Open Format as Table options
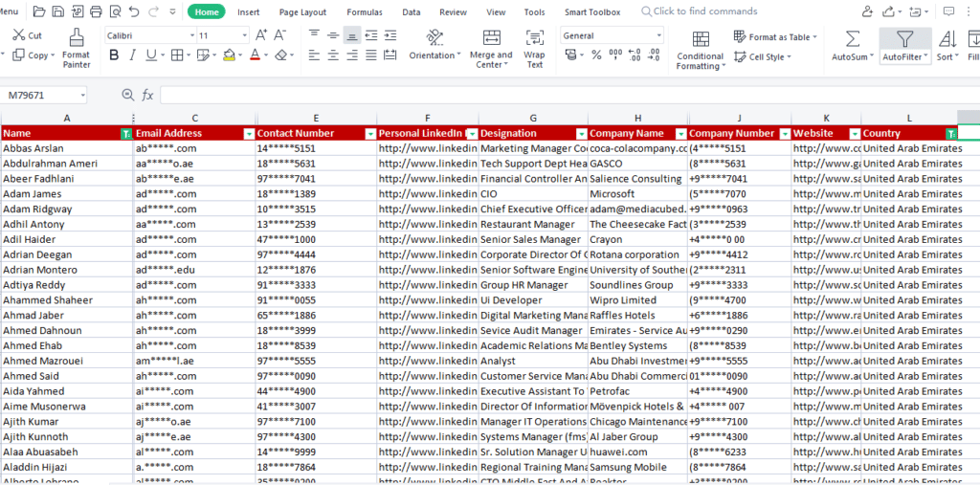This screenshot has width=980, height=485. (x=775, y=37)
